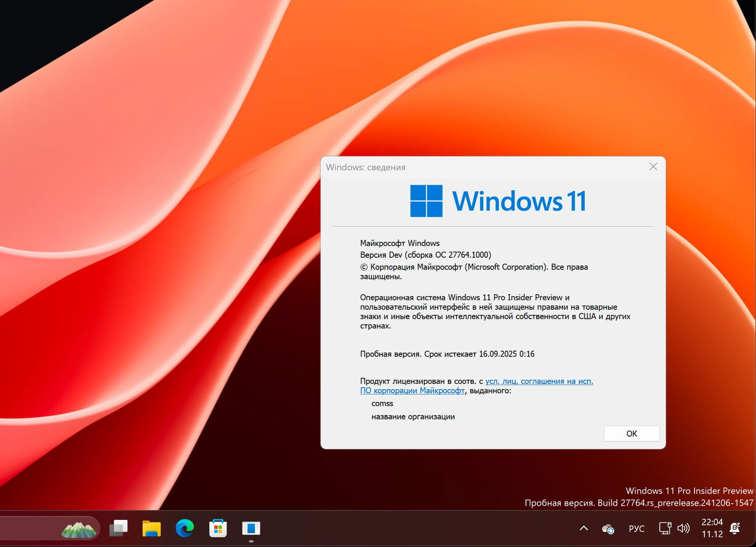
Task: Open OneDrive from the system tray
Action: pos(608,528)
